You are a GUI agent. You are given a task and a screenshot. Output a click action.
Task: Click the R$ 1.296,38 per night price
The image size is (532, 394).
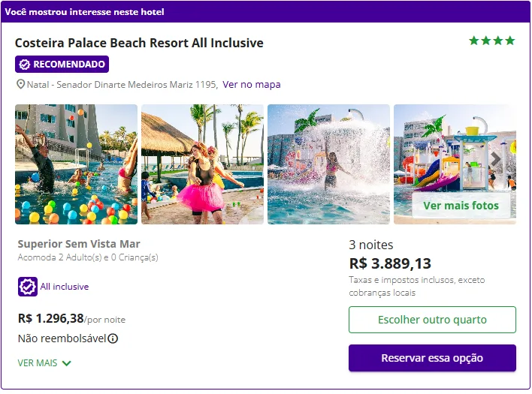click(51, 318)
